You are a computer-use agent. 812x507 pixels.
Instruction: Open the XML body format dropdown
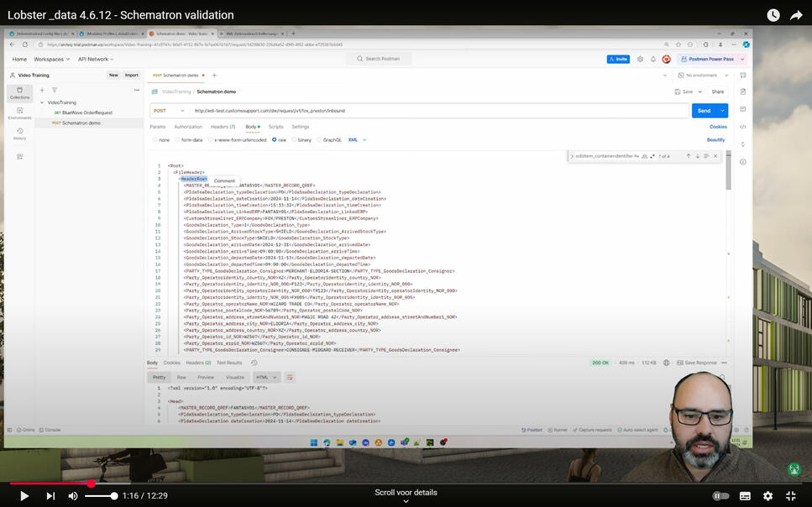pos(357,140)
